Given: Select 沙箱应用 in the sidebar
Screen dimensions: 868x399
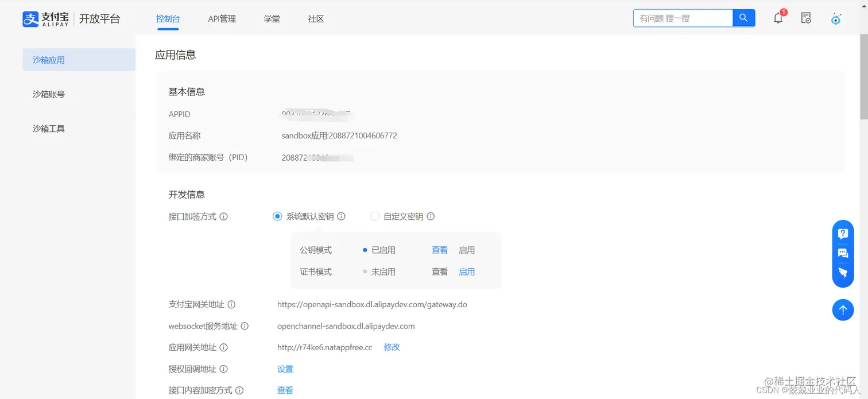Looking at the screenshot, I should point(79,60).
